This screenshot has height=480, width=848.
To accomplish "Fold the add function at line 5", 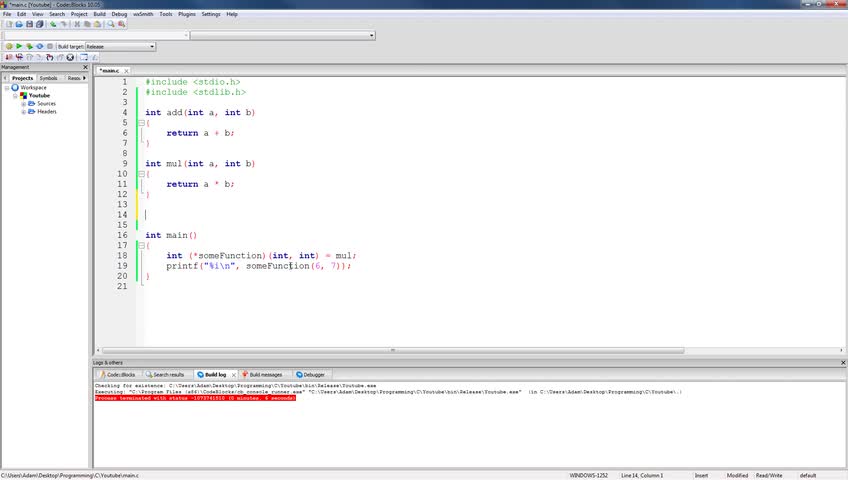I will pos(141,123).
